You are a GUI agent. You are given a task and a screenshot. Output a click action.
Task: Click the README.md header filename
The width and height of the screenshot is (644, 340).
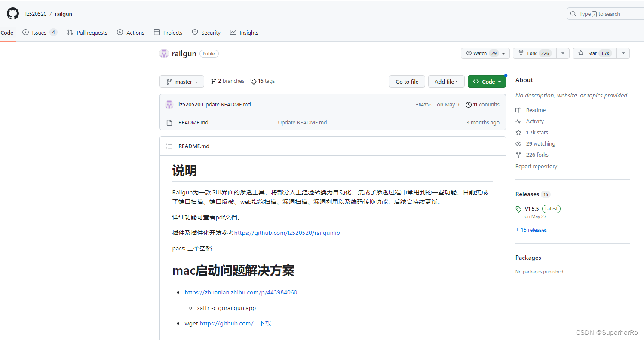[194, 146]
